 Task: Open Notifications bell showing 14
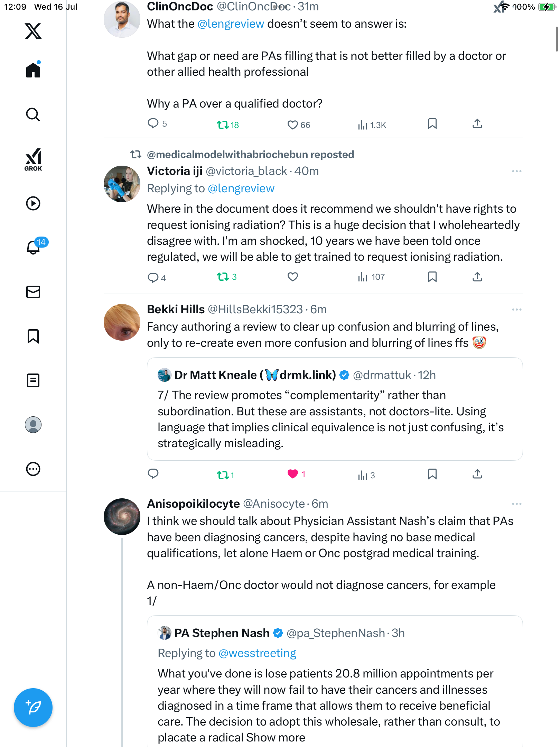34,247
